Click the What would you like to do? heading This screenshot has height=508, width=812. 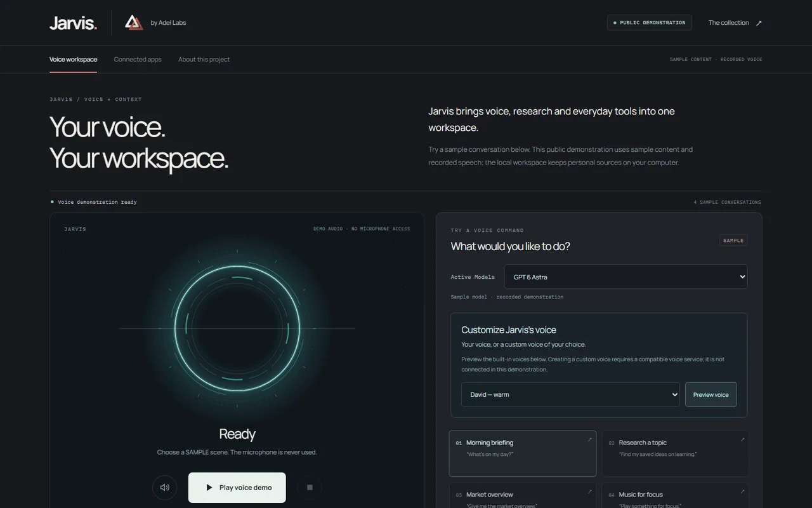point(510,246)
